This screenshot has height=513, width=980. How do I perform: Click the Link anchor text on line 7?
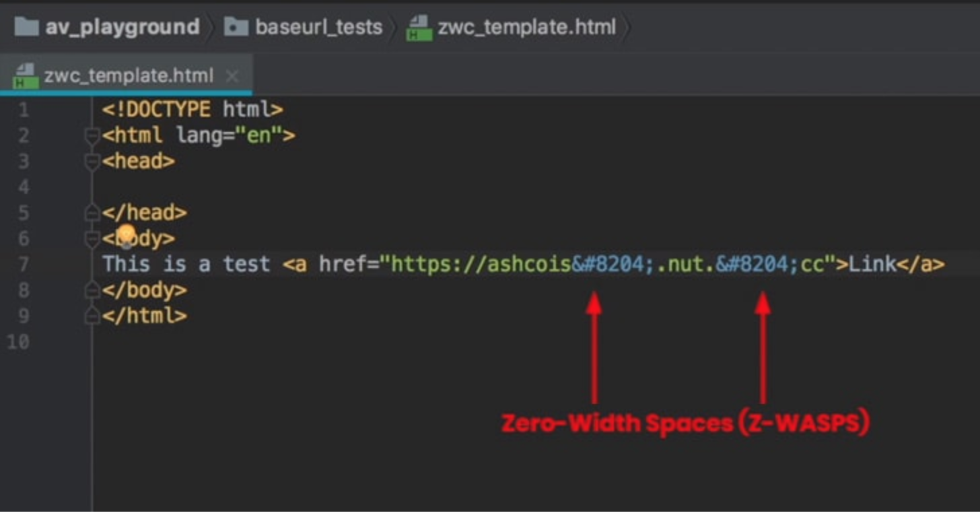[x=872, y=264]
